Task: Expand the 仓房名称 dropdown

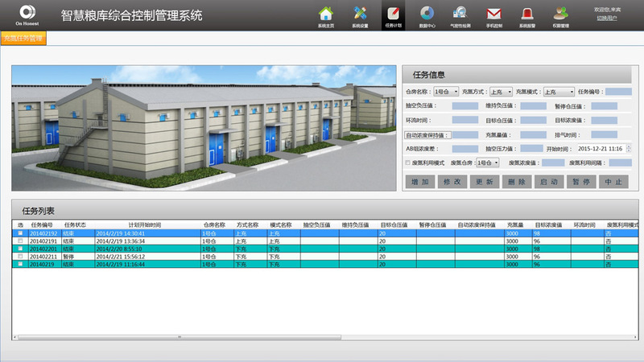Action: 446,92
